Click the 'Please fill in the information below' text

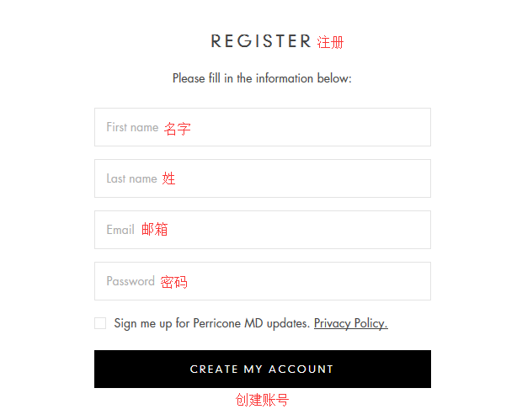(262, 78)
